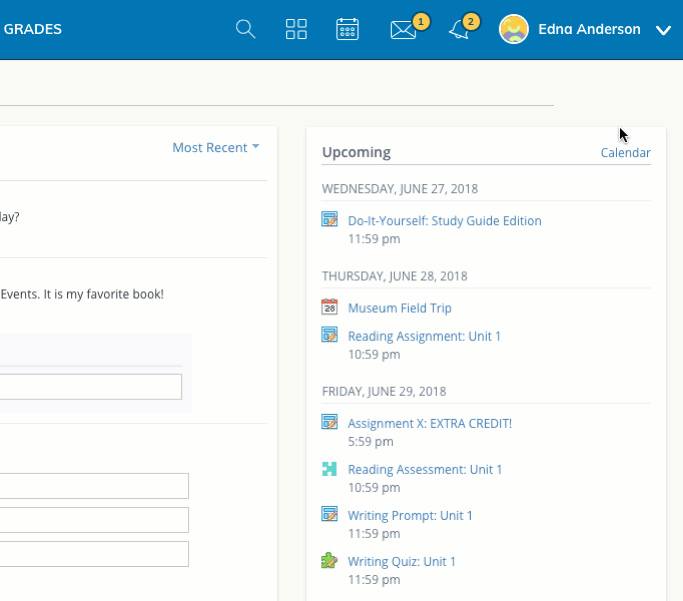Screen dimensions: 683x601
Task: Click the comment input field
Action: point(90,386)
